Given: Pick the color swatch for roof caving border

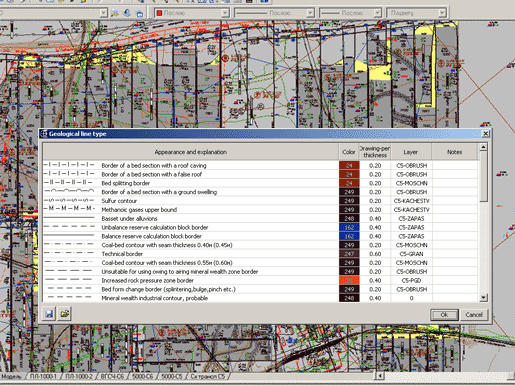Looking at the screenshot, I should [349, 165].
